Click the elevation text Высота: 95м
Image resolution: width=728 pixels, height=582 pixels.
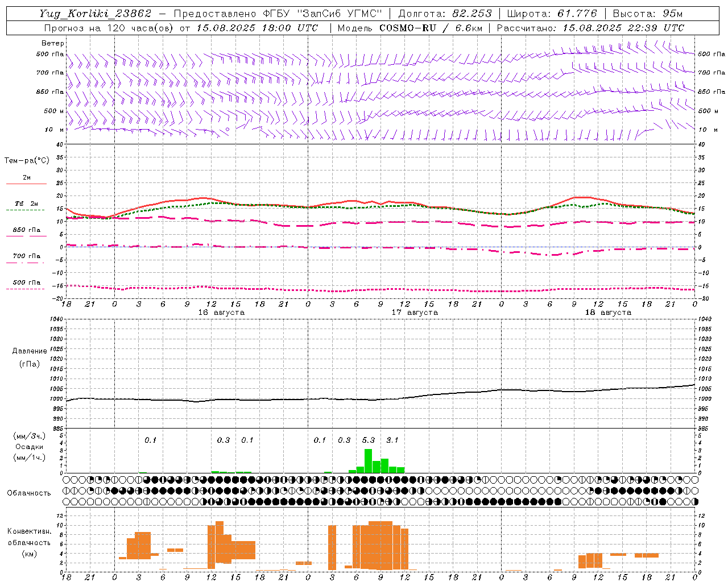(x=647, y=14)
